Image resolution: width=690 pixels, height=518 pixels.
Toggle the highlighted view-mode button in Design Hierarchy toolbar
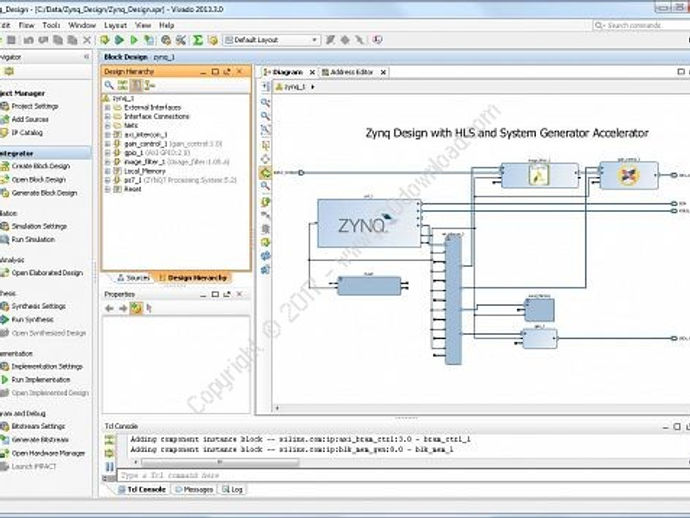136,85
